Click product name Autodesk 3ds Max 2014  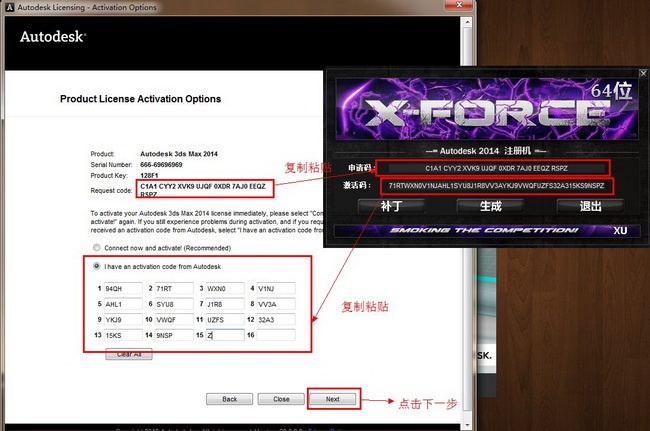tap(179, 154)
